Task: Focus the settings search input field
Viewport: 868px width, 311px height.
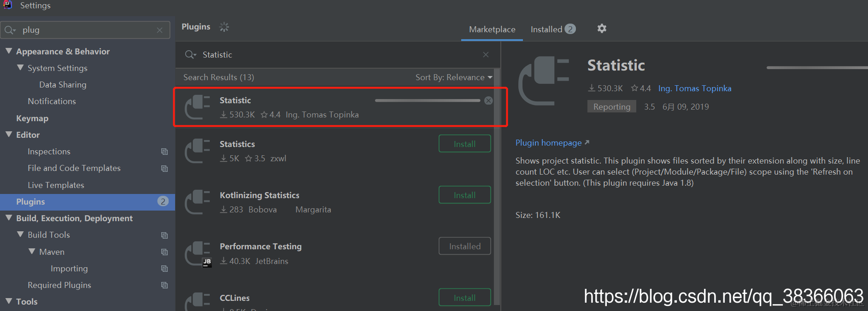Action: tap(85, 30)
